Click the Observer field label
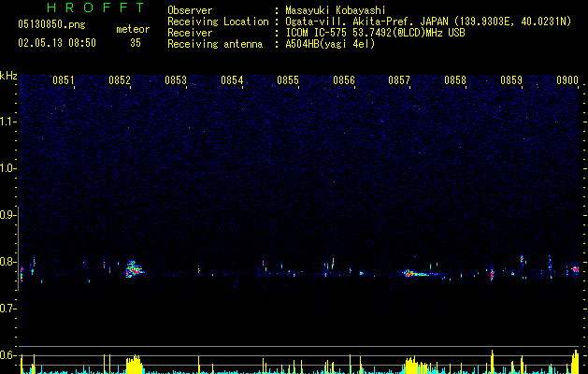 [190, 10]
